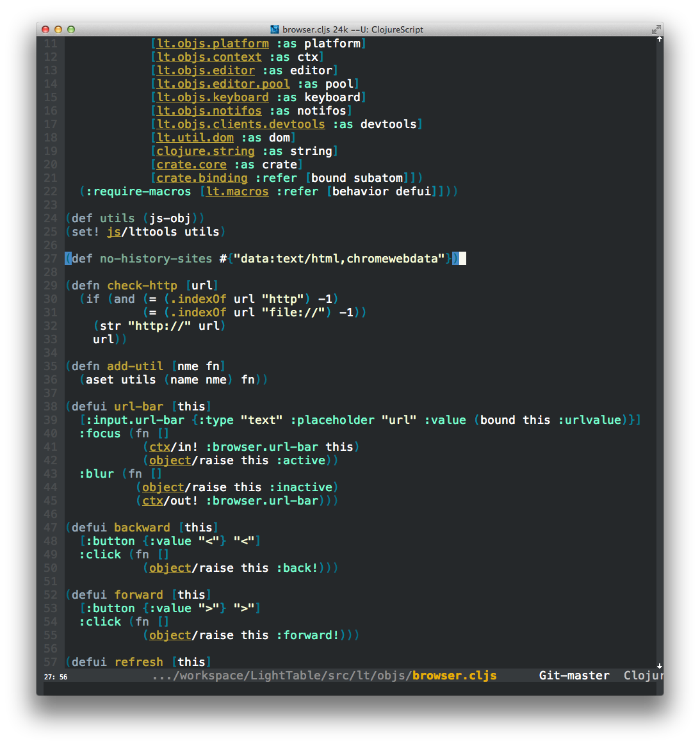
Task: Click the yellow minimize window button
Action: pos(58,29)
